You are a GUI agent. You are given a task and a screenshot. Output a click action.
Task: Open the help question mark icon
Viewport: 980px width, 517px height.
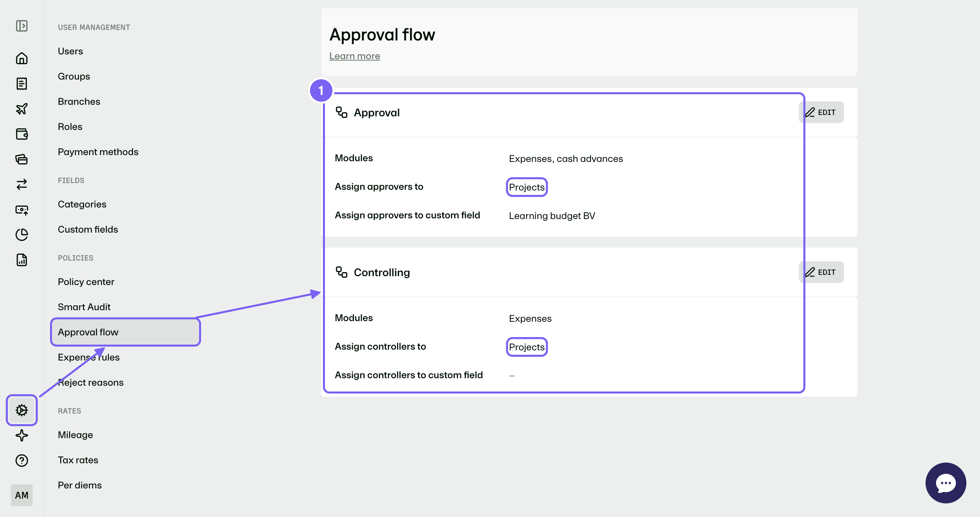[x=22, y=460]
